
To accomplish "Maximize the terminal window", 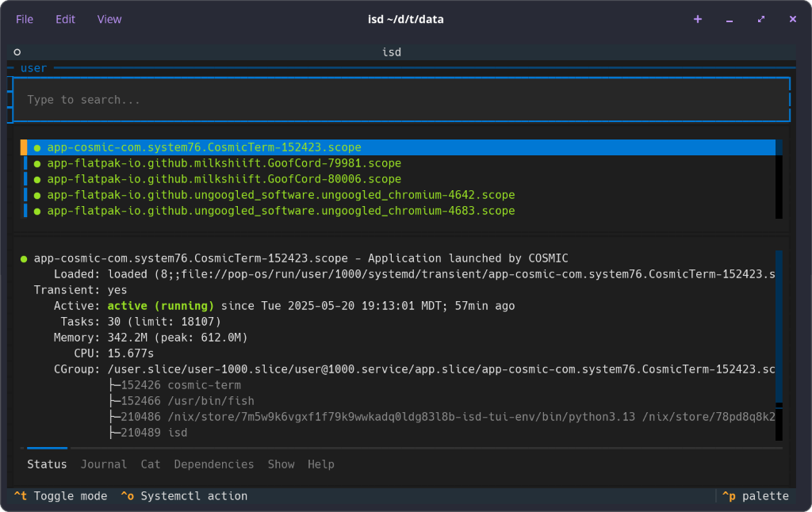I will [760, 19].
